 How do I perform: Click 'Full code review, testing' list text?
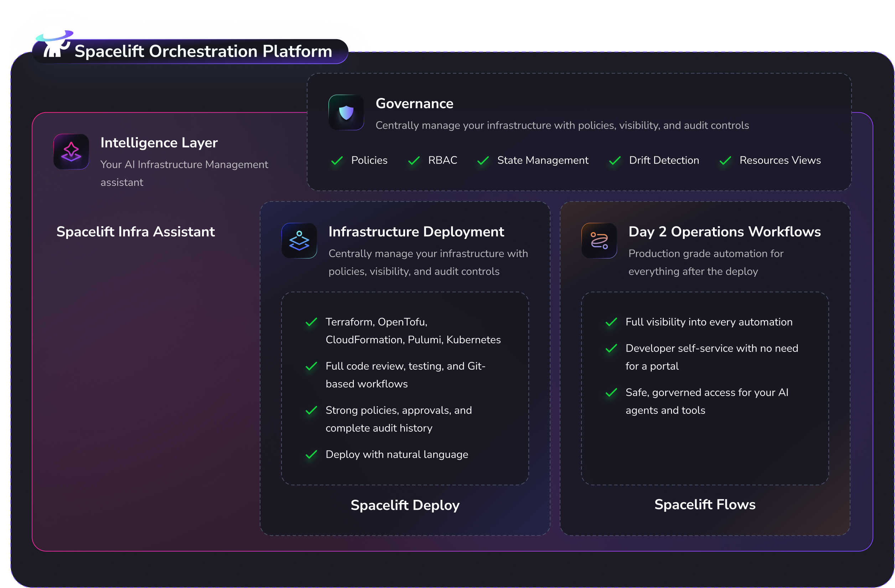pos(405,375)
